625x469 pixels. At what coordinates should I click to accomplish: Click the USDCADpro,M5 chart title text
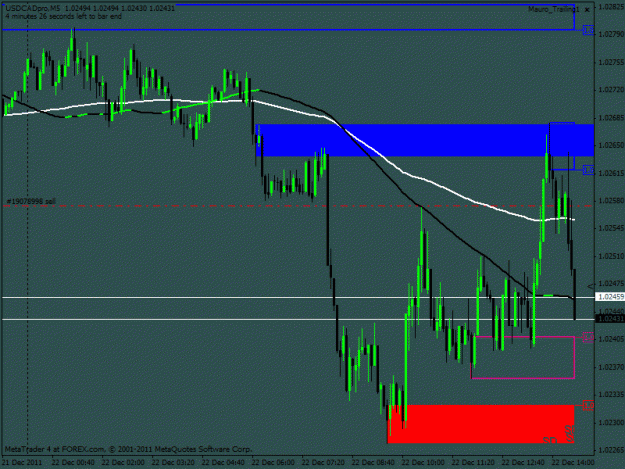tap(33, 8)
